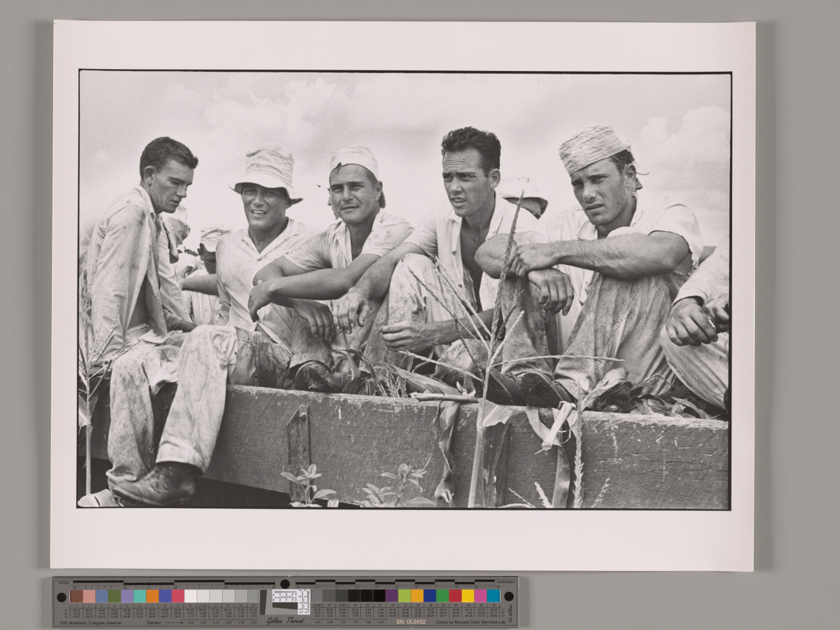Click the 'centimeters' ruler label
The image size is (840, 630).
point(506,582)
